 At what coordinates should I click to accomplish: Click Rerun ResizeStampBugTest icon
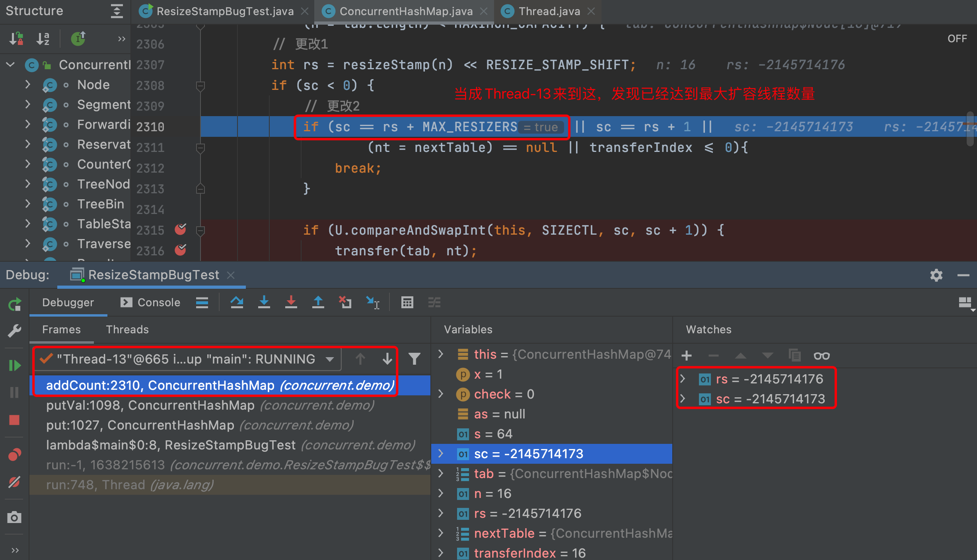(x=15, y=305)
